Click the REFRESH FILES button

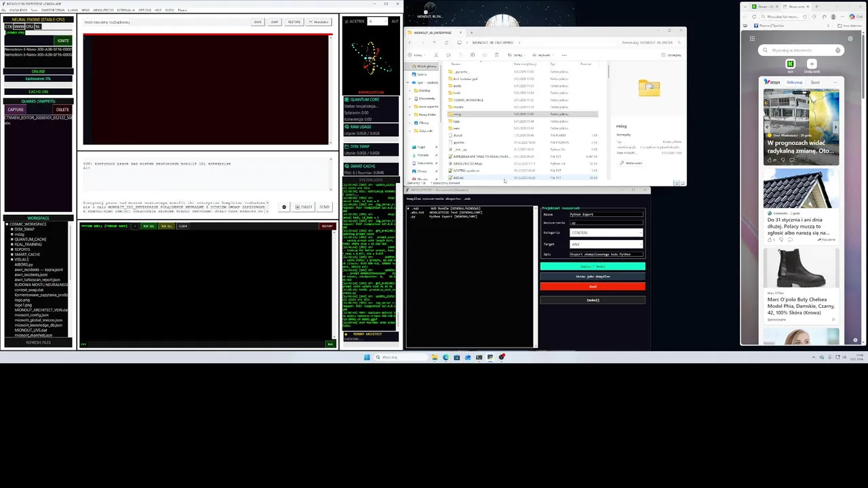[38, 342]
